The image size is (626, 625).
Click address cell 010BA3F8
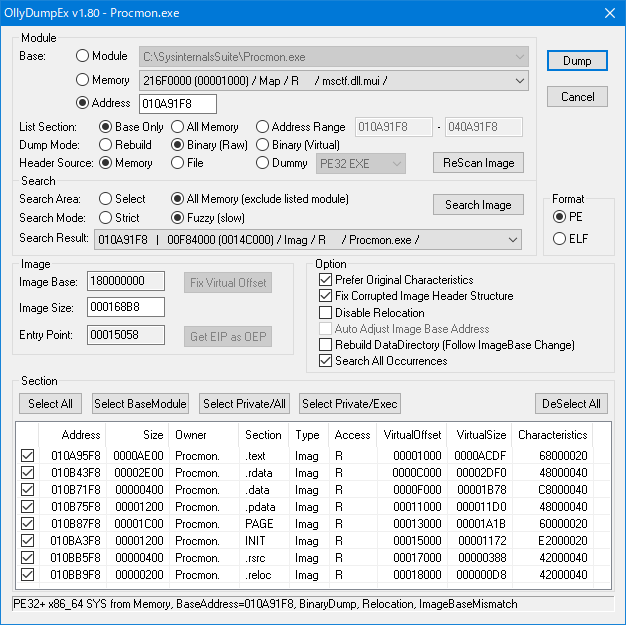(x=75, y=541)
